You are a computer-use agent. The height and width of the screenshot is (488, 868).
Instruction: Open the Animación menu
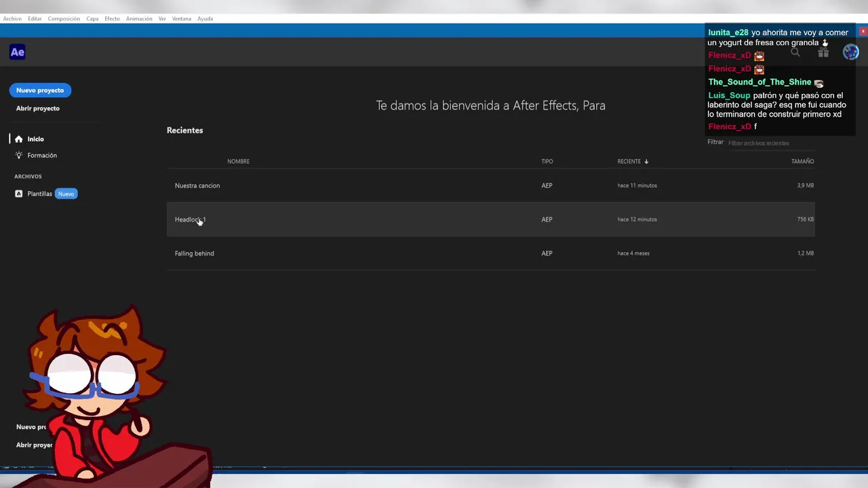coord(139,18)
